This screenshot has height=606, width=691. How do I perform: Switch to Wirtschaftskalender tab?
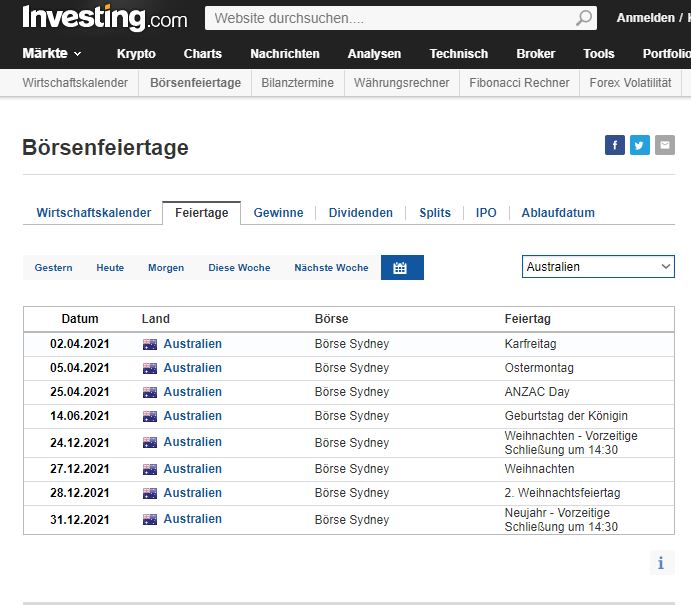pos(93,212)
